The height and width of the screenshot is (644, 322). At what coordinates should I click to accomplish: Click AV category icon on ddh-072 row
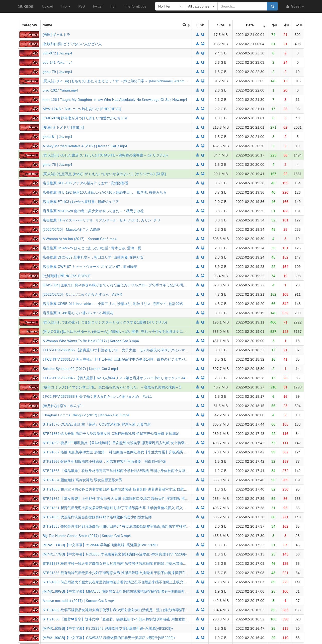(x=29, y=53)
